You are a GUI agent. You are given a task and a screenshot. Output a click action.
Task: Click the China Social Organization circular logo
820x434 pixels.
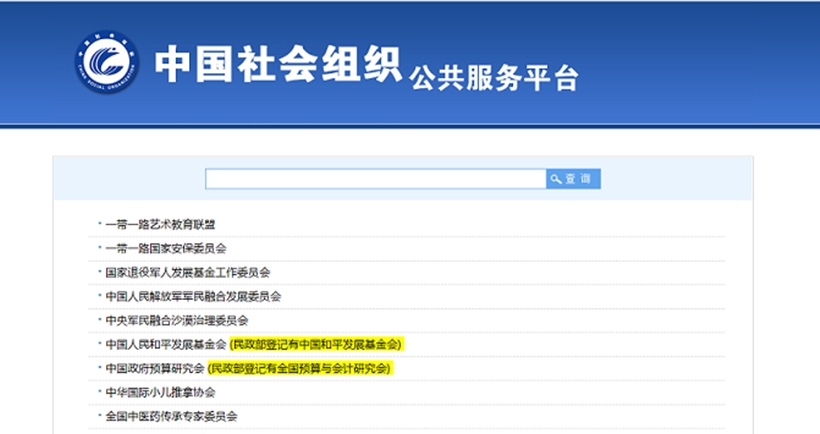coord(108,64)
